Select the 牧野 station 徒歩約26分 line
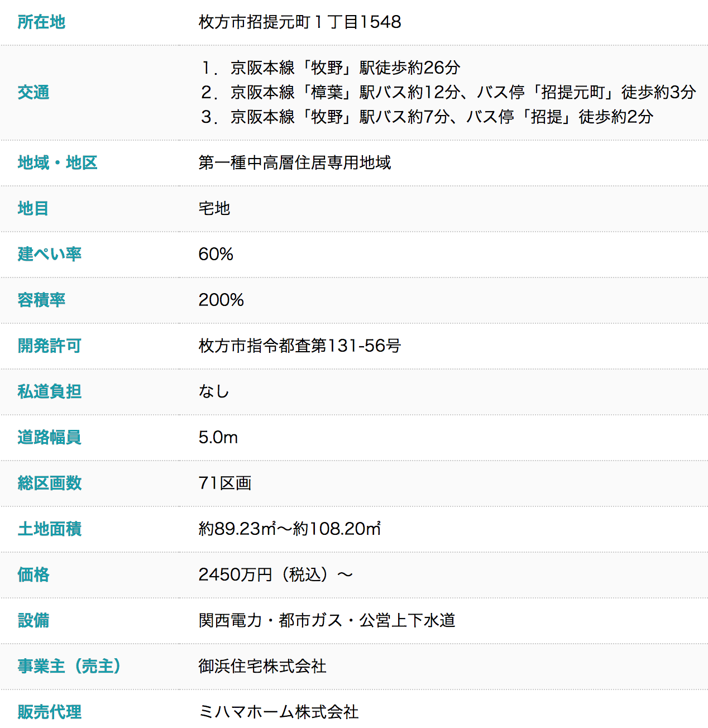Screen dimensions: 708x728 (x=331, y=68)
